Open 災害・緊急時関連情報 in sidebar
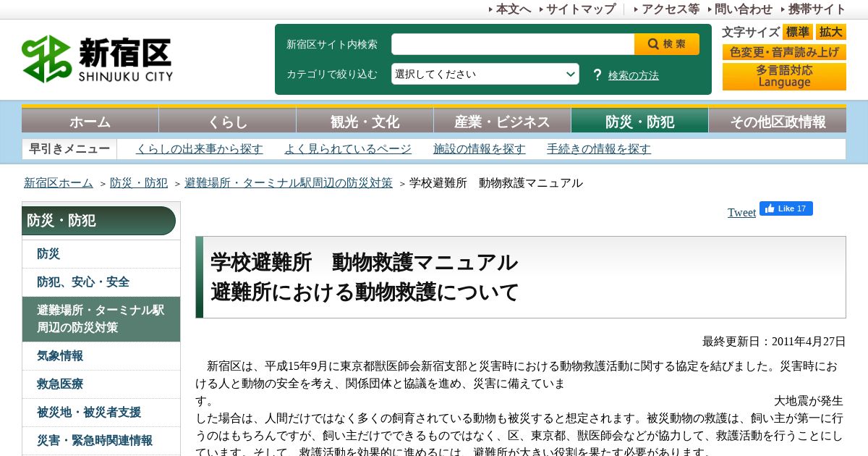The width and height of the screenshot is (868, 456). point(101,441)
